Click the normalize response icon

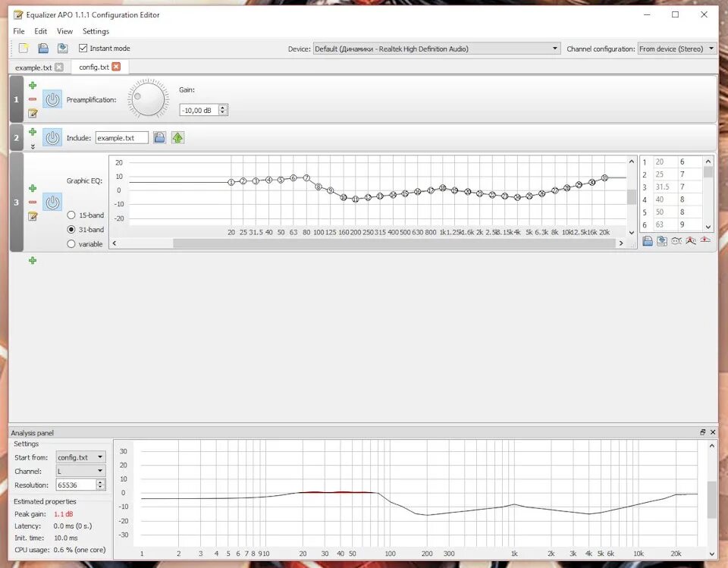pyautogui.click(x=691, y=240)
